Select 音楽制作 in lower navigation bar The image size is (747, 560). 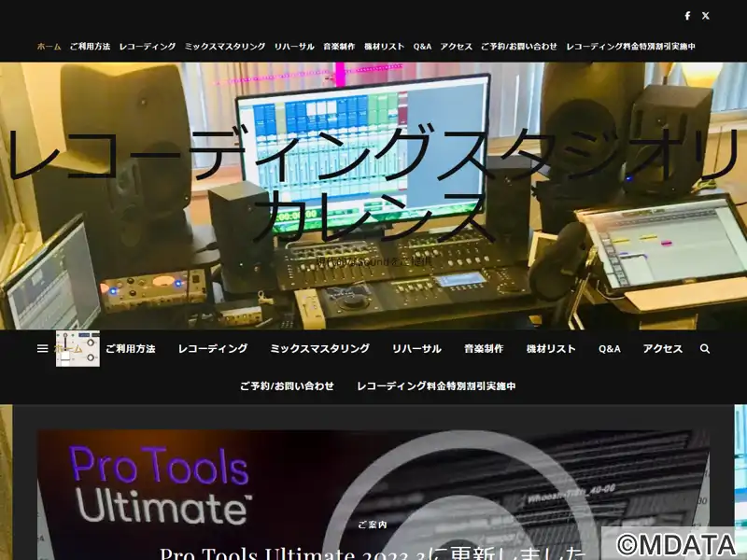point(484,348)
